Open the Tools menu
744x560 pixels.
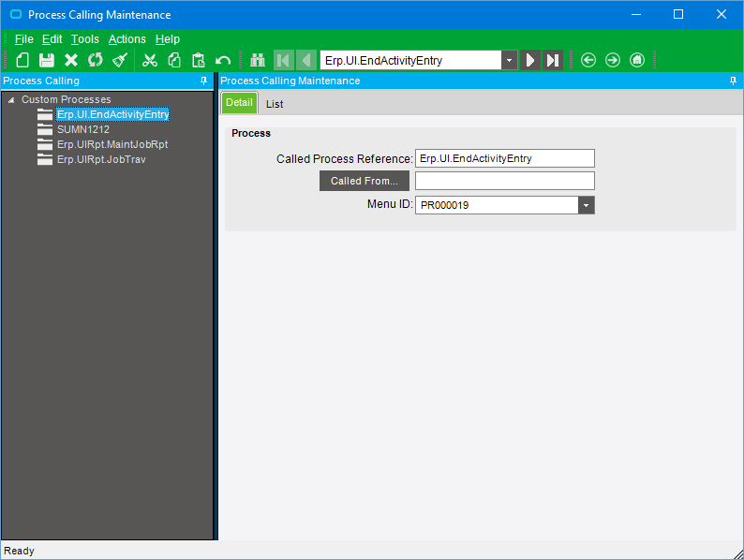coord(85,39)
